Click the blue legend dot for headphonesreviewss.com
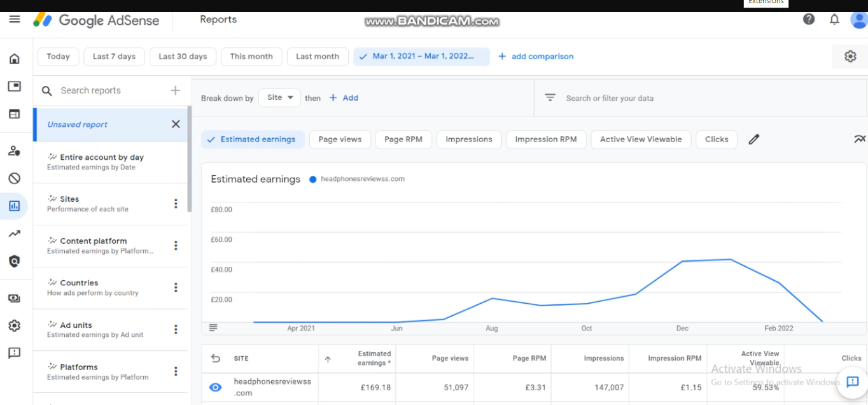The image size is (868, 405). (312, 180)
